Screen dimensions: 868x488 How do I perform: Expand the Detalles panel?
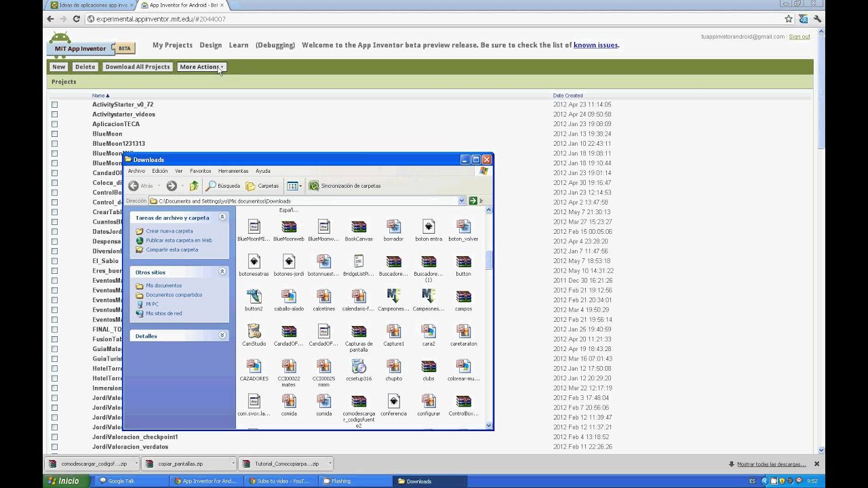[222, 335]
